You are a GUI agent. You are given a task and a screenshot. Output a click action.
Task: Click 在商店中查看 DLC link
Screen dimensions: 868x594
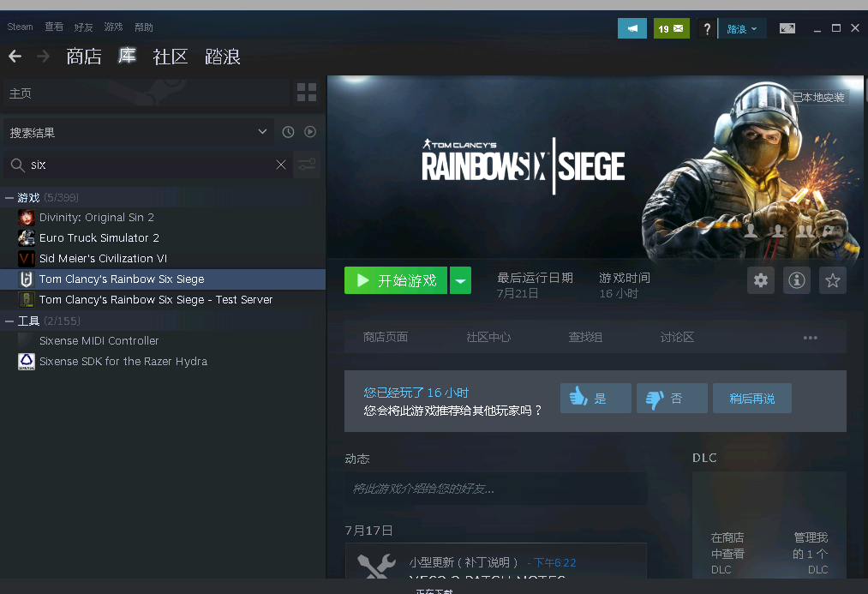pyautogui.click(x=727, y=553)
